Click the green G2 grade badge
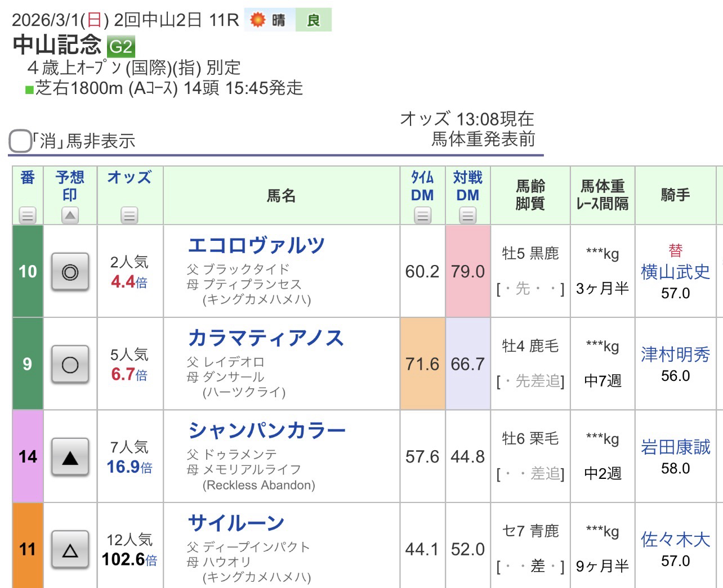 click(120, 46)
